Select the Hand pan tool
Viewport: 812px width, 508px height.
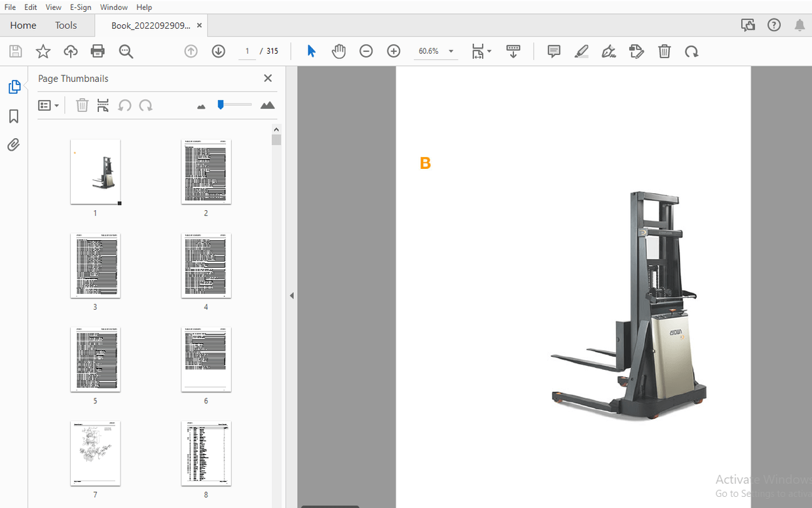pyautogui.click(x=339, y=51)
